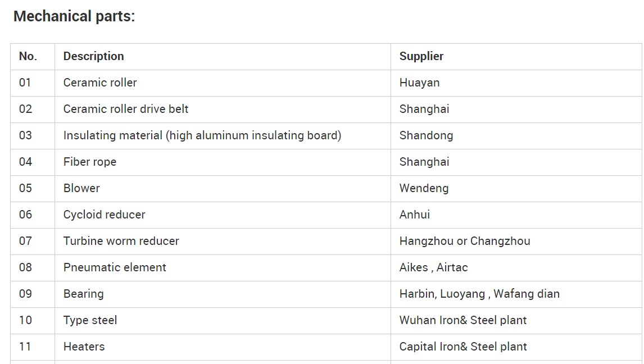Click on "Cycloid reducer" text
Image resolution: width=644 pixels, height=364 pixels.
[104, 215]
